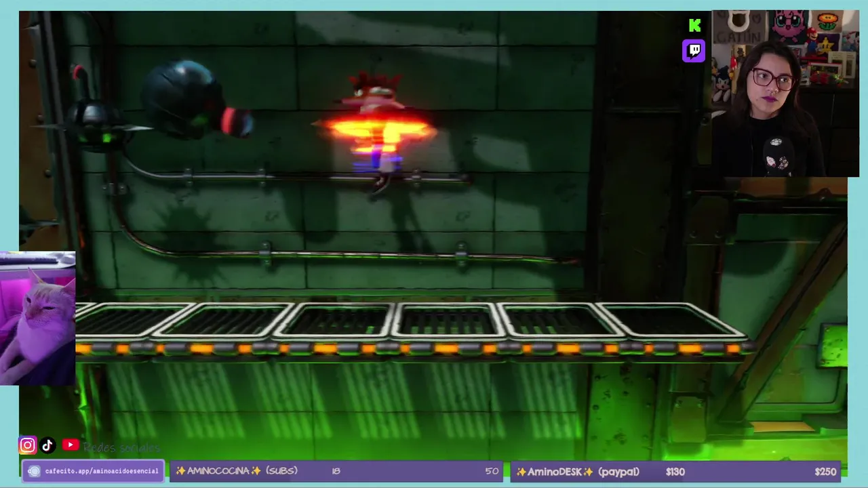Open the Instagram icon in the overlay

click(x=27, y=445)
